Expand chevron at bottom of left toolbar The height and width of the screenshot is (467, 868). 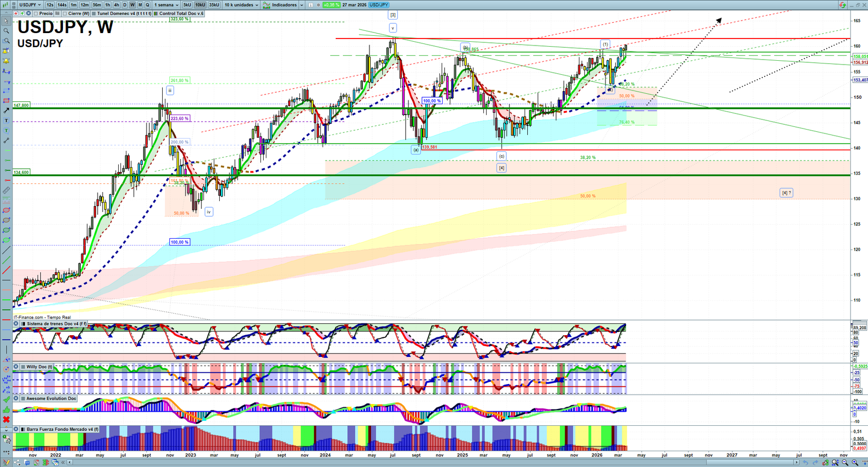tap(6, 430)
